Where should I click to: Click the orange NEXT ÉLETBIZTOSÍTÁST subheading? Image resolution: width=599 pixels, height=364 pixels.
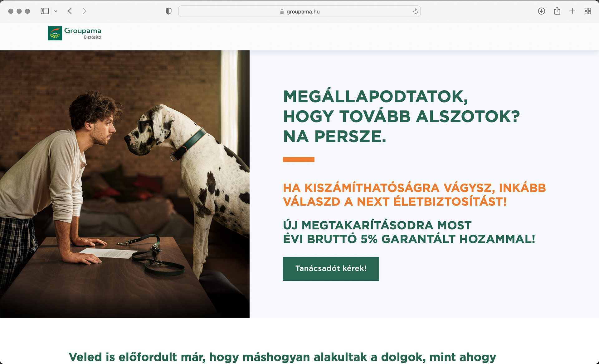[x=414, y=195]
